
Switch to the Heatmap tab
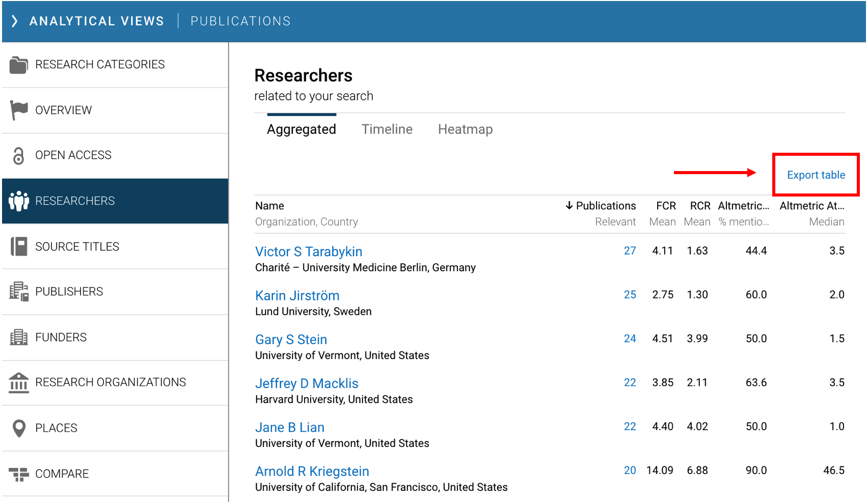(465, 129)
